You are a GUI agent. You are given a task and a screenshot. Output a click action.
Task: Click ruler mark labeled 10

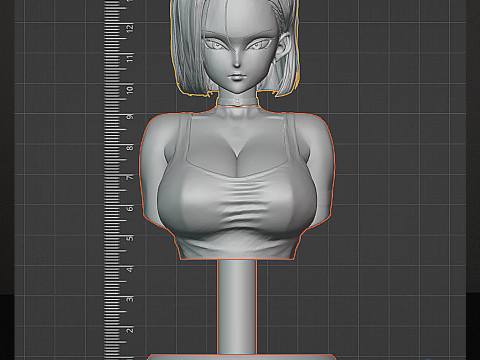click(130, 89)
